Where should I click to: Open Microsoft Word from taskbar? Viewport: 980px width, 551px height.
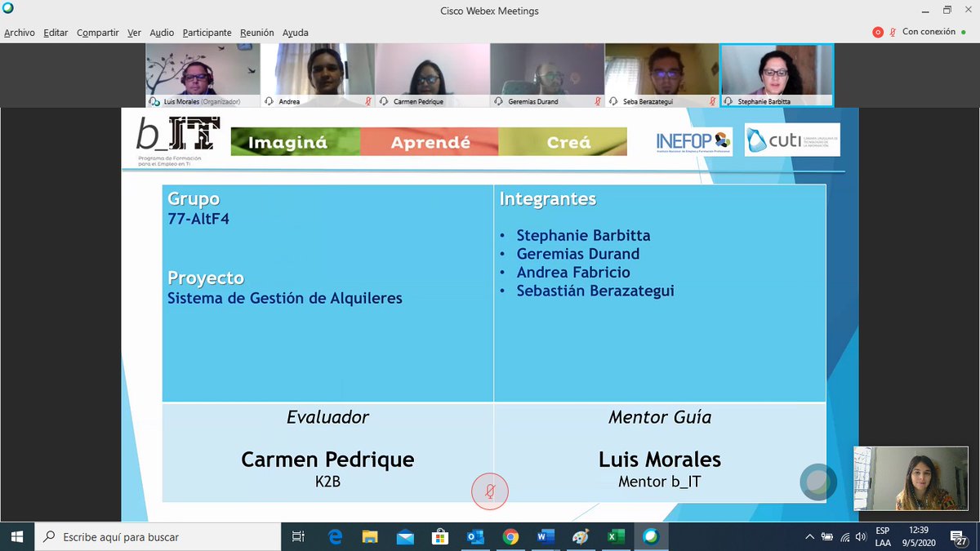tap(546, 536)
